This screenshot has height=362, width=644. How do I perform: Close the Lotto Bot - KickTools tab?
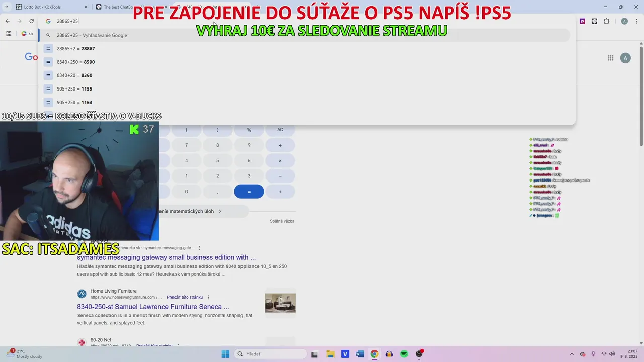[x=86, y=7]
